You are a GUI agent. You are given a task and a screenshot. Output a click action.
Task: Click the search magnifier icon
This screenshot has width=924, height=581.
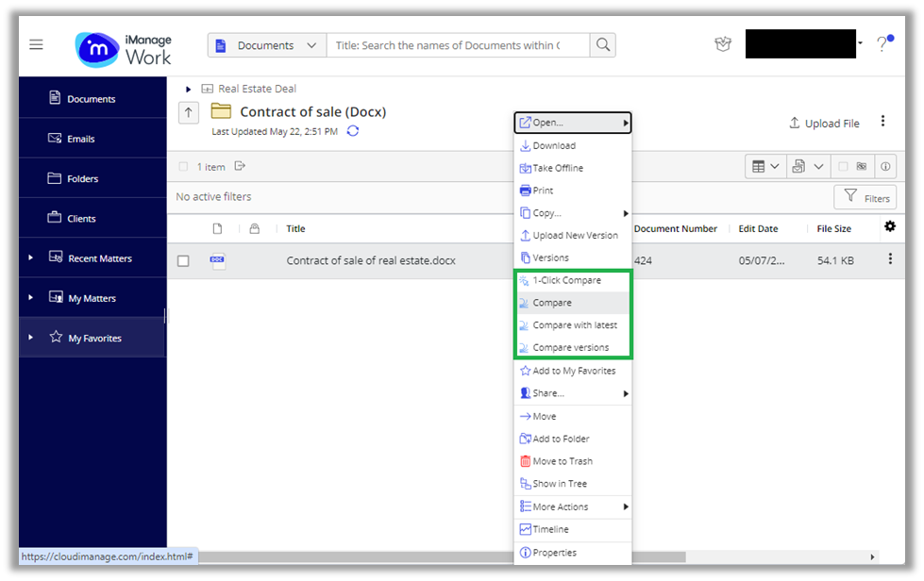[x=603, y=44]
